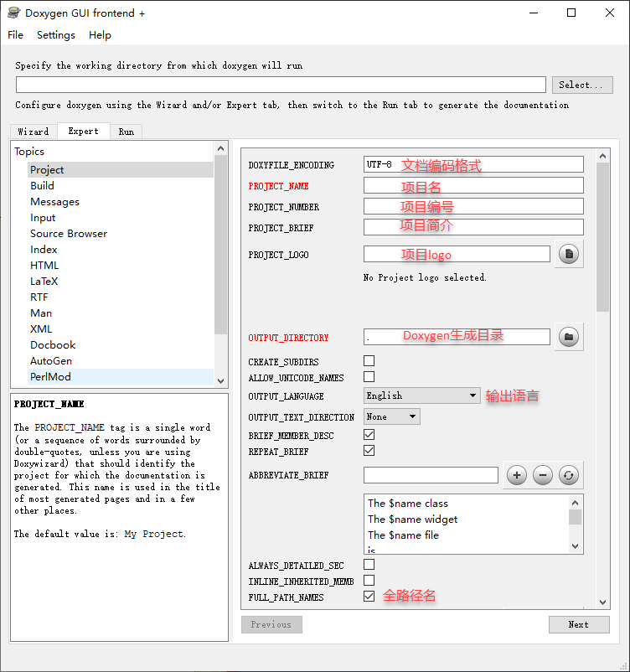Select the Build topic
630x672 pixels.
coord(121,185)
